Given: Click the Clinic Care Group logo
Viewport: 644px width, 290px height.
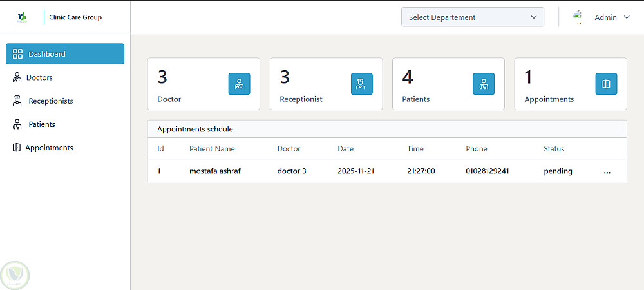Looking at the screenshot, I should click(x=23, y=17).
